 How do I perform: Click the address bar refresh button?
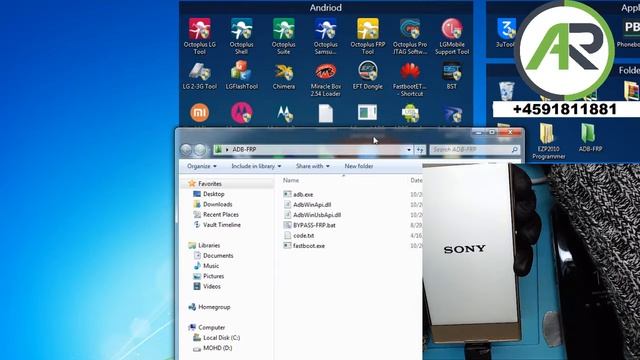[420, 150]
